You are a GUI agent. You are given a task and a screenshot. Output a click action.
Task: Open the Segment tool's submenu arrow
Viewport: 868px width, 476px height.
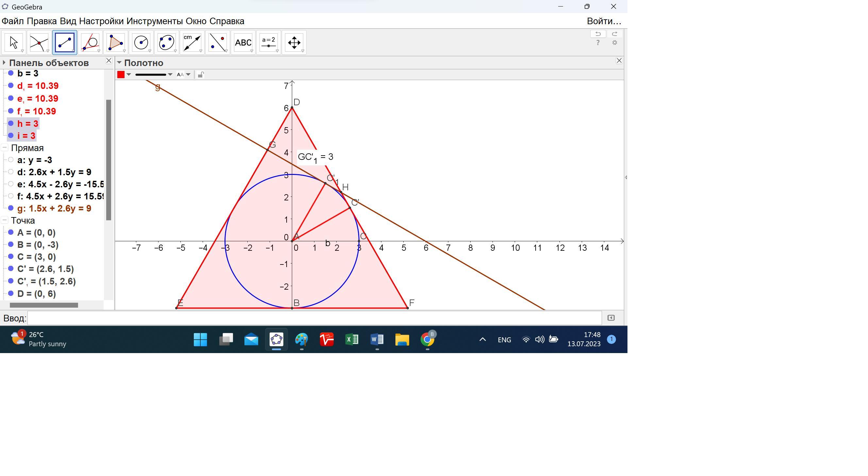click(x=73, y=51)
